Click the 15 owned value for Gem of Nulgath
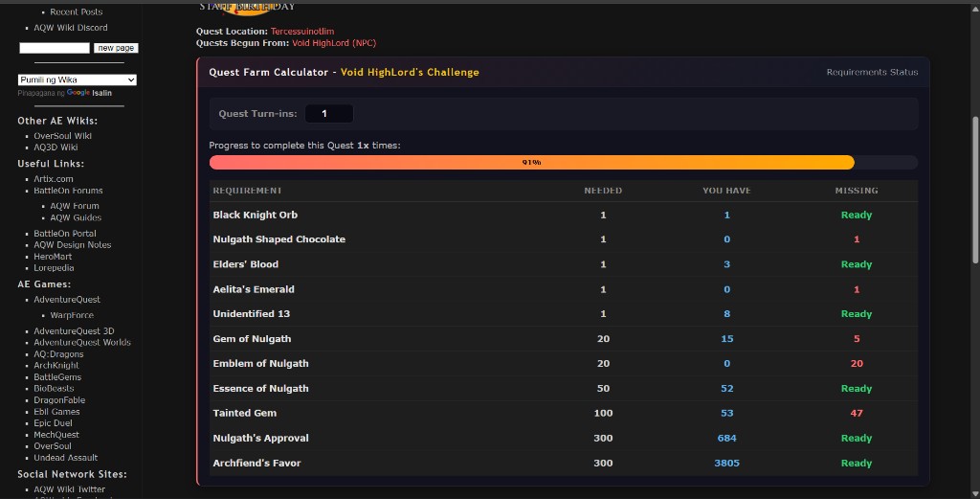 click(x=727, y=339)
